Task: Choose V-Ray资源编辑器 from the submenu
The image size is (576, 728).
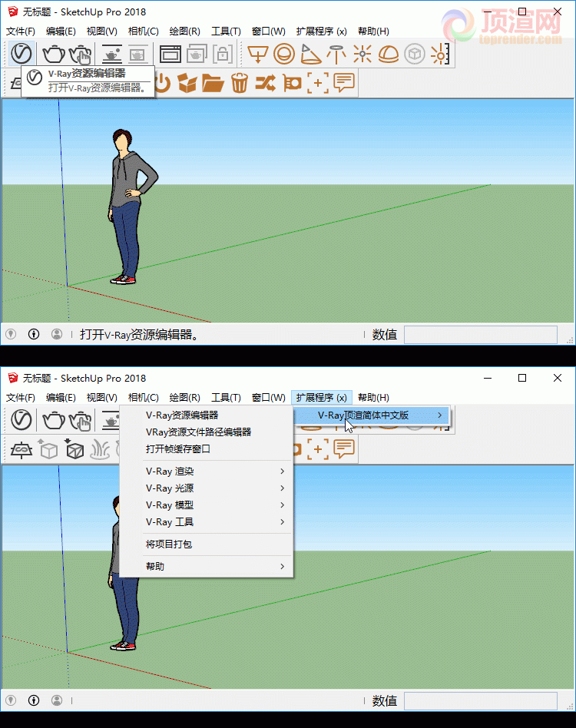Action: 207,415
